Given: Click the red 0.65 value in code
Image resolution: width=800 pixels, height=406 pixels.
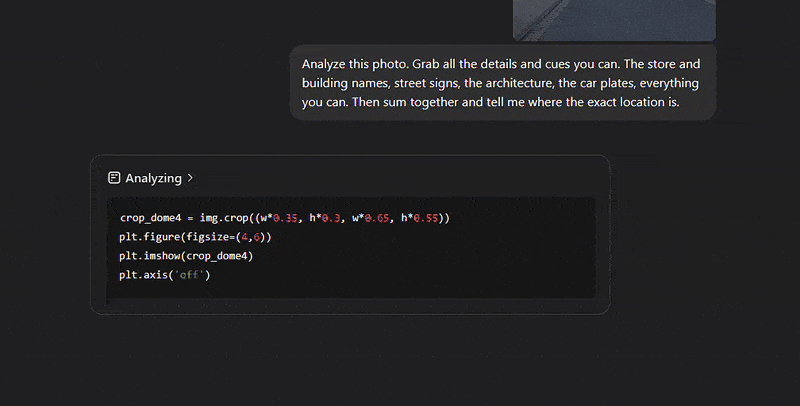Looking at the screenshot, I should pyautogui.click(x=377, y=218).
